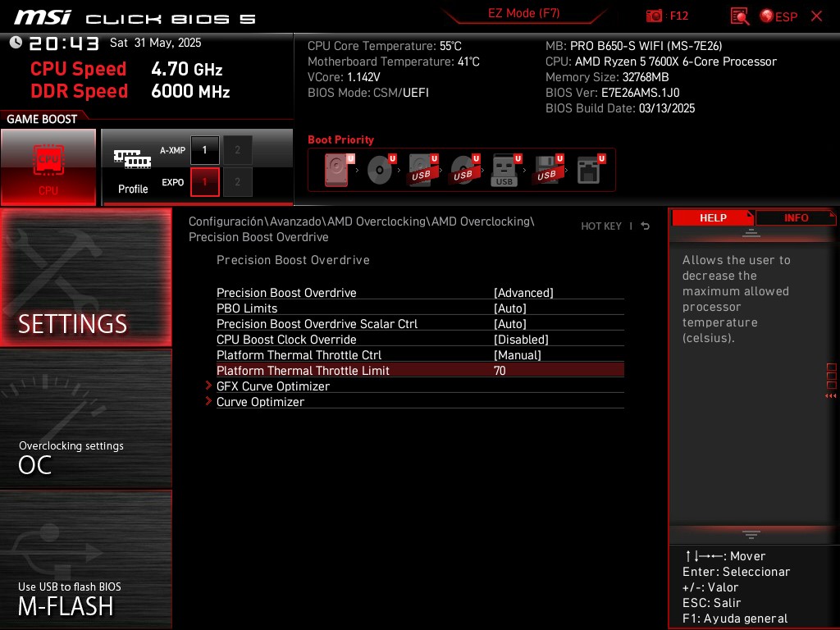Toggle EXPO profile 1
This screenshot has height=630, width=840.
coord(204,182)
